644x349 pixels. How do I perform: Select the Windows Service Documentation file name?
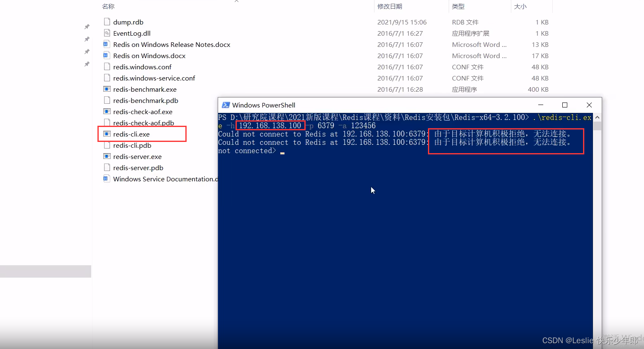click(x=165, y=179)
